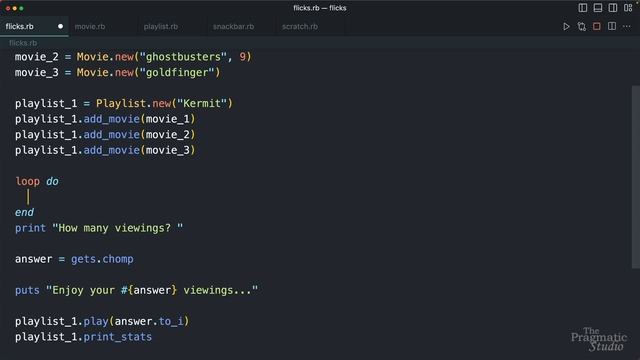Image resolution: width=640 pixels, height=360 pixels.
Task: Toggle the primary sidebar layout icon
Action: (583, 8)
